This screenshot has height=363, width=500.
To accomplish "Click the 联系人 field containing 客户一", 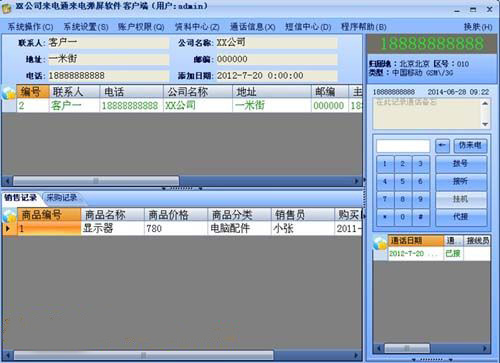I will [x=108, y=43].
